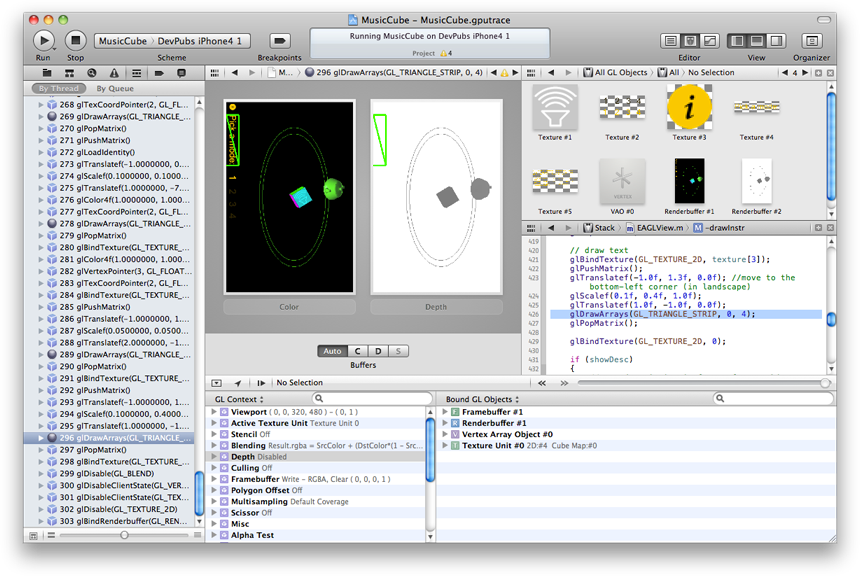Stop the running MusicCube app
Screen dimensions: 860x576
pos(75,40)
